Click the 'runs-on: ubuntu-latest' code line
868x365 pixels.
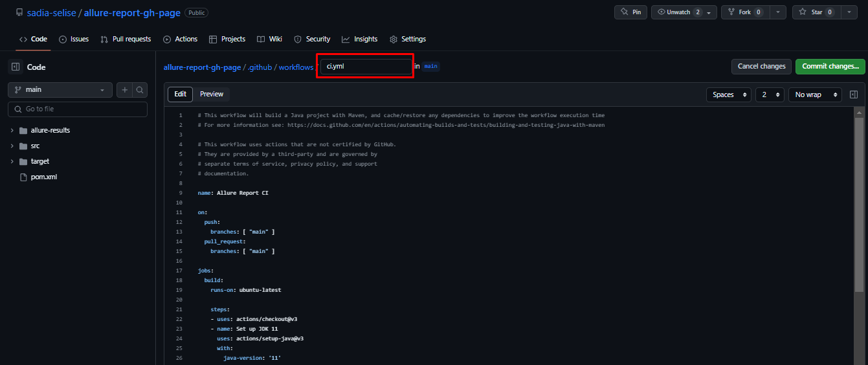[246, 290]
